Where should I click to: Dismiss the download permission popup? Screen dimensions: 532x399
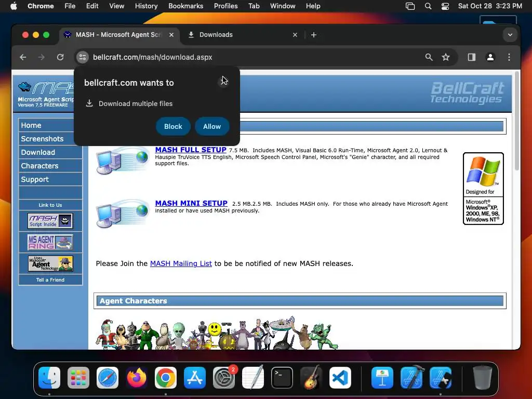tap(223, 82)
